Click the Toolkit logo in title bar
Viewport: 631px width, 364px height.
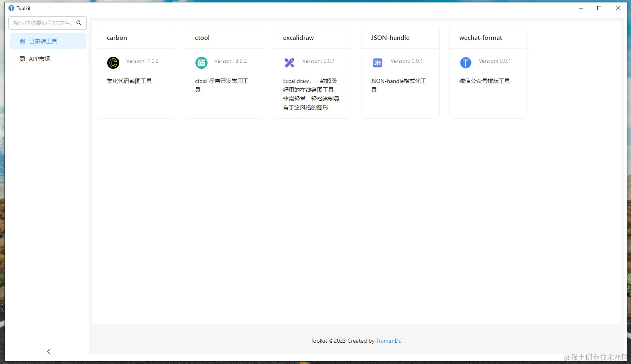(x=11, y=8)
